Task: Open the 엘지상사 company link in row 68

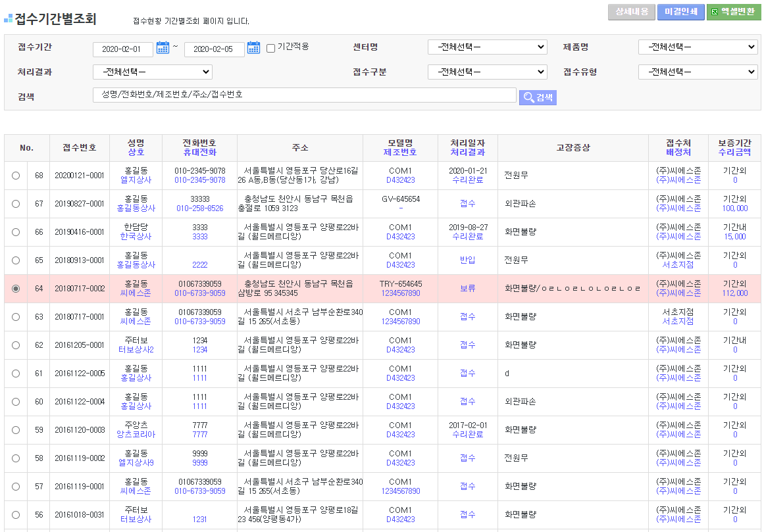Action: 136,180
